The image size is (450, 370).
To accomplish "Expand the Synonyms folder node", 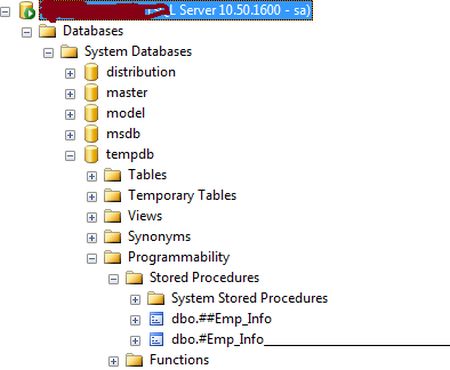I will [92, 238].
